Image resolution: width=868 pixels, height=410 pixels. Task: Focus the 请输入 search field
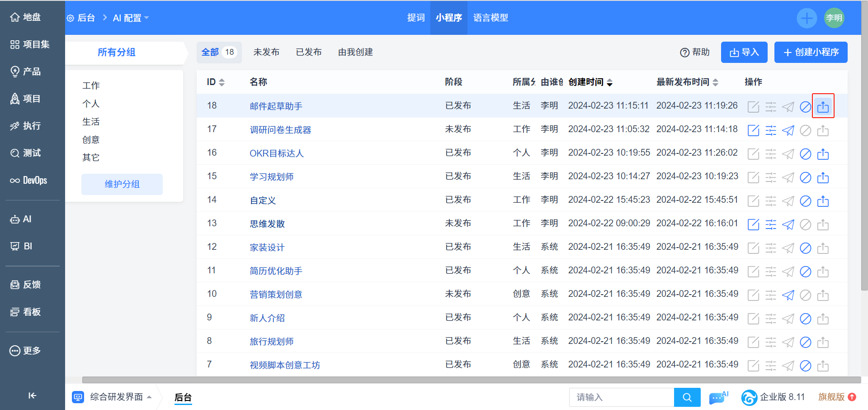pyautogui.click(x=622, y=397)
